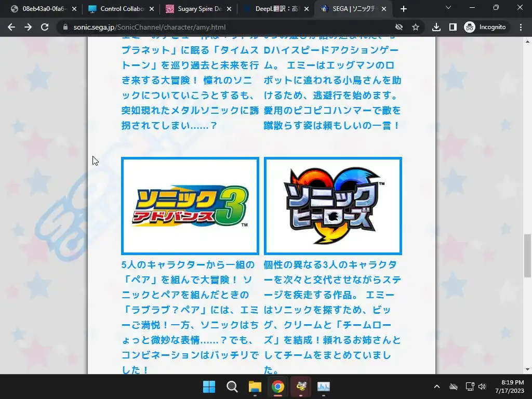532x399 pixels.
Task: Switch to the DeepL翻訳 tab
Action: 276,9
